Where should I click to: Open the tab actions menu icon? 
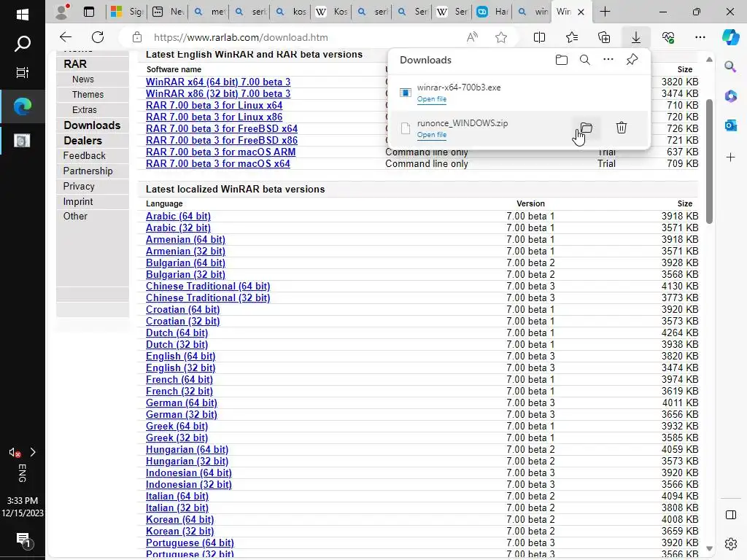click(89, 12)
